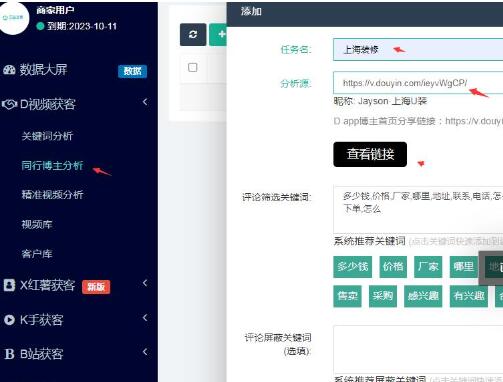
Task: Add the 采购 keyword tag
Action: 383,296
